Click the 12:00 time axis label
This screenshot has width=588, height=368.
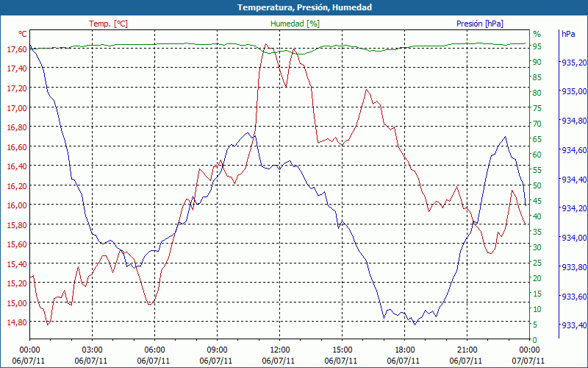coord(279,350)
